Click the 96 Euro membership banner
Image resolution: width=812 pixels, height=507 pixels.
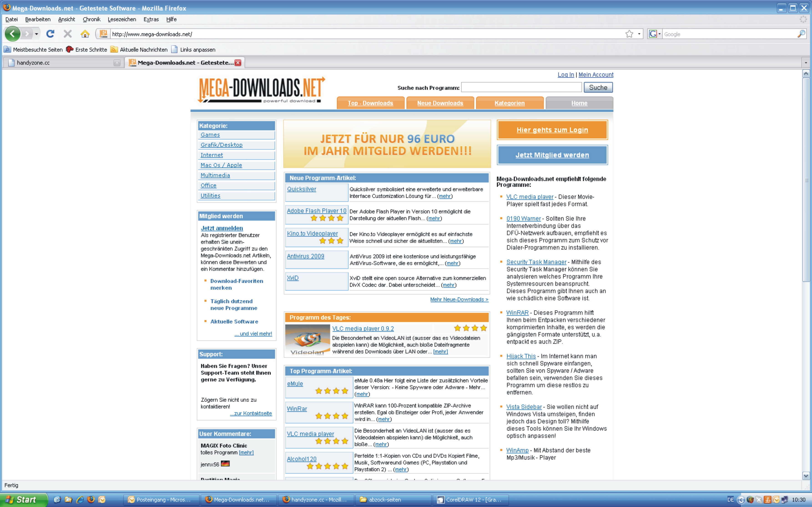[387, 144]
